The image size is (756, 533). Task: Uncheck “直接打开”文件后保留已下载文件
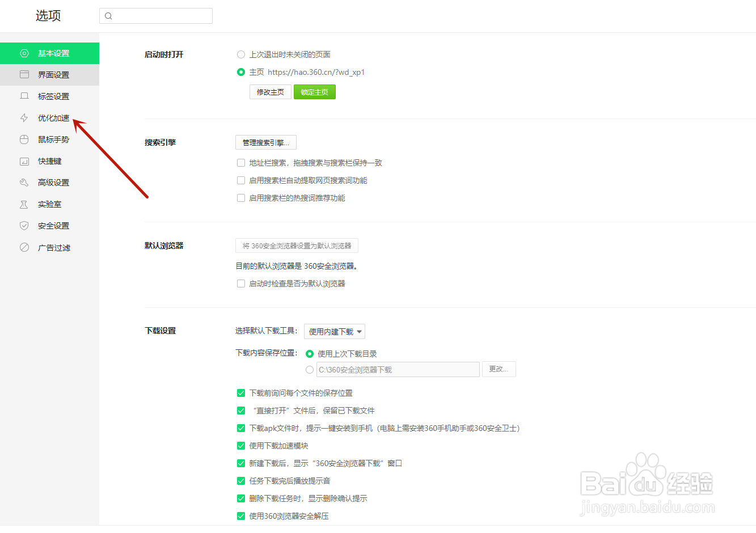[x=241, y=411]
